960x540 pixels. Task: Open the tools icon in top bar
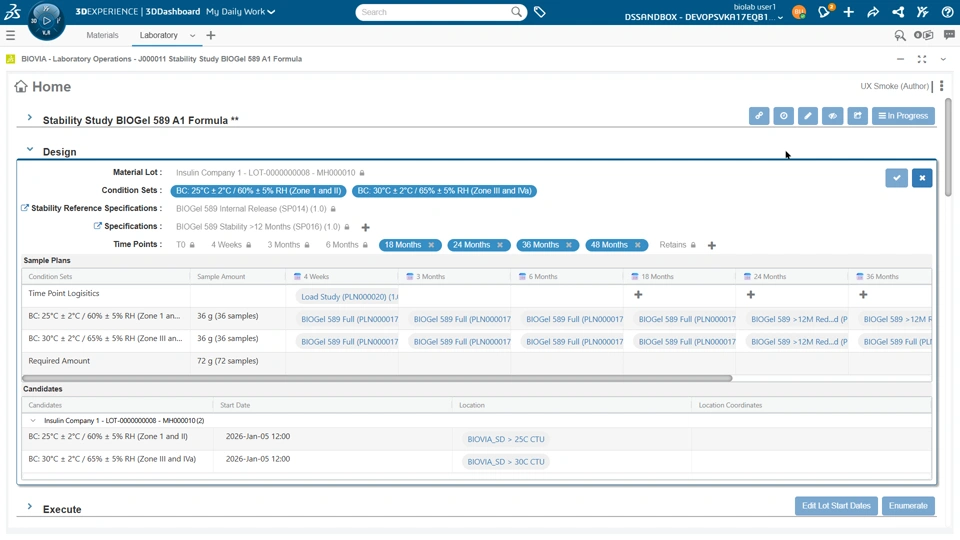pos(923,12)
